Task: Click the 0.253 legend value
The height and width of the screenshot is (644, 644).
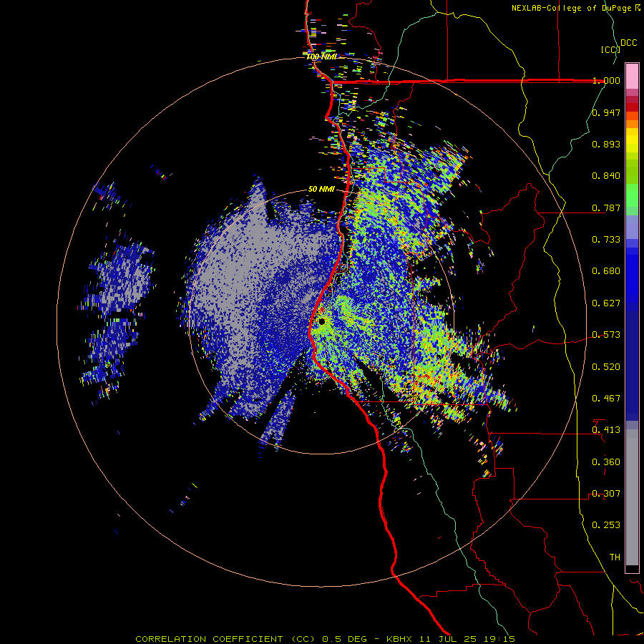Action: pyautogui.click(x=606, y=525)
